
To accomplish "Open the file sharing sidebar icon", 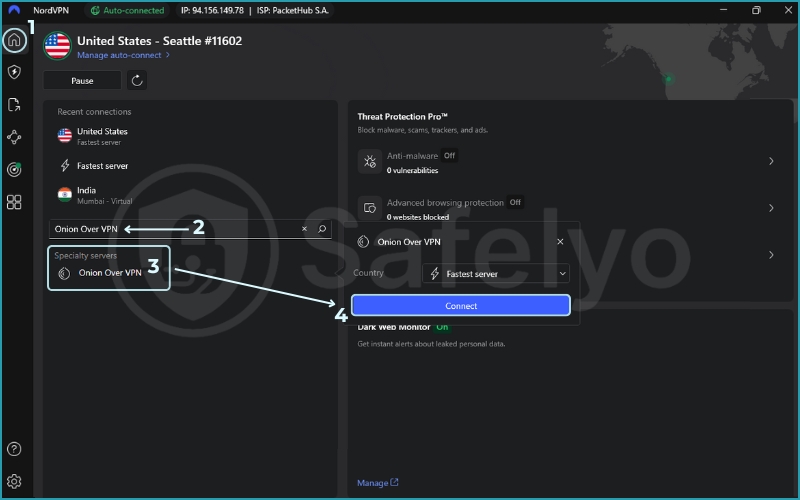I will [14, 105].
